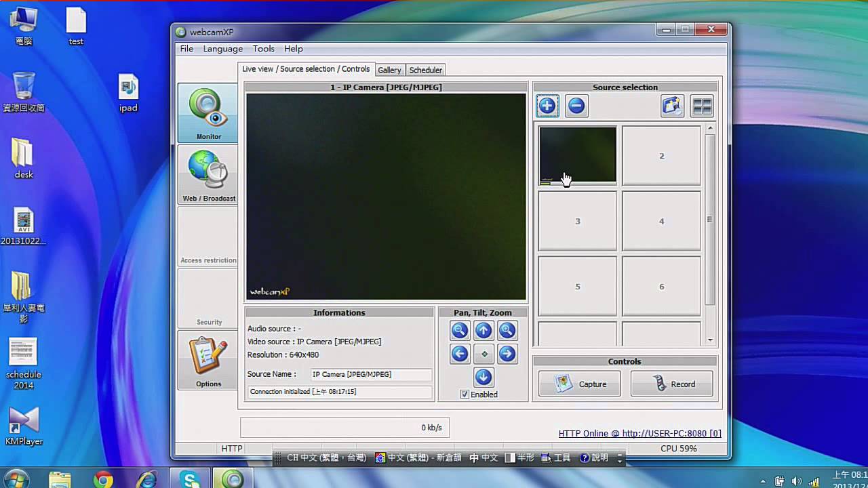This screenshot has height=488, width=868.
Task: Select the schedule 2014 desktop file
Action: (24, 364)
